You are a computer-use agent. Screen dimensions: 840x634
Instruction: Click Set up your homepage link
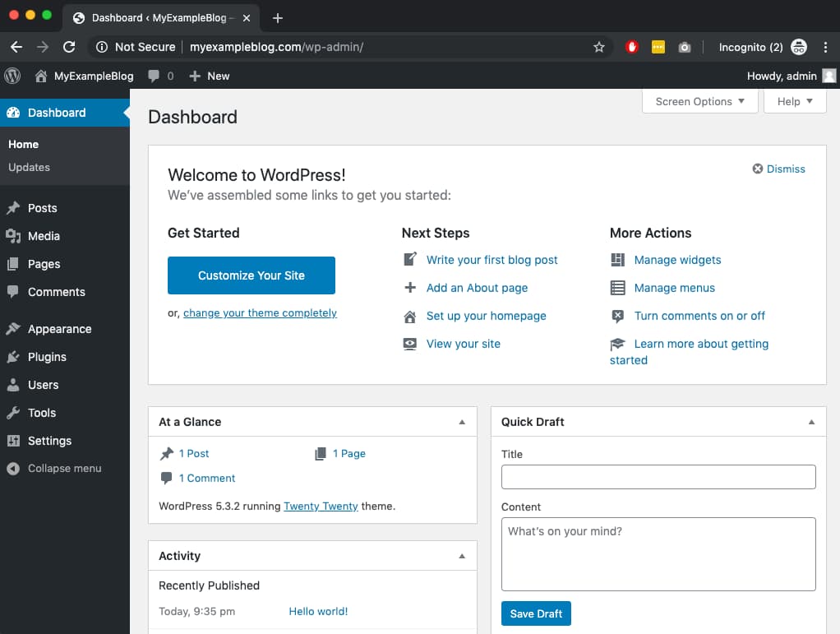tap(486, 316)
